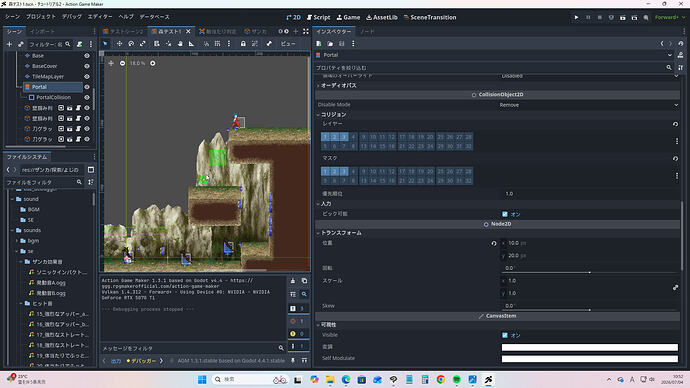Open the デバッガー bottom panel

point(141,361)
